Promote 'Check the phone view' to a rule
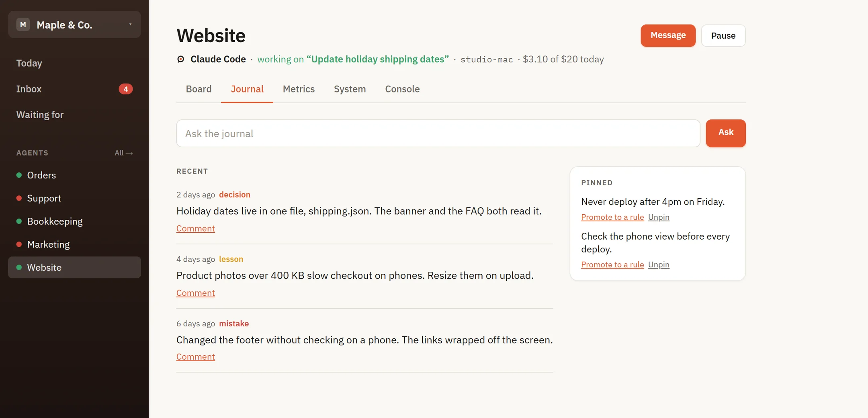Screen dimensions: 868x418 click(x=612, y=264)
